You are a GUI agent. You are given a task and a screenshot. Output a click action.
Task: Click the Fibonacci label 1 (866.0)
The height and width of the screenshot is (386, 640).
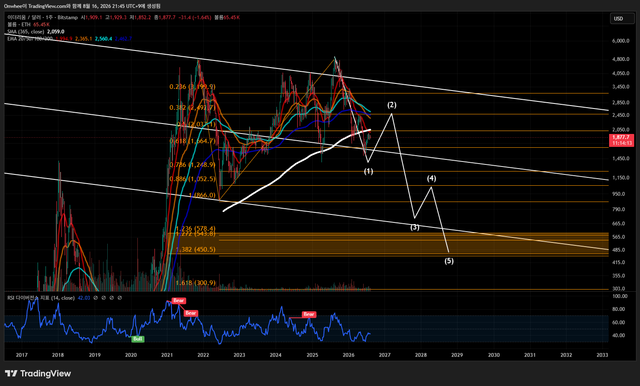point(202,195)
